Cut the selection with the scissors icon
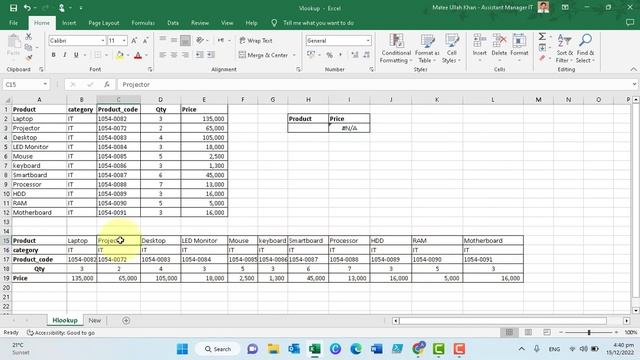Image resolution: width=640 pixels, height=360 pixels. (29, 37)
